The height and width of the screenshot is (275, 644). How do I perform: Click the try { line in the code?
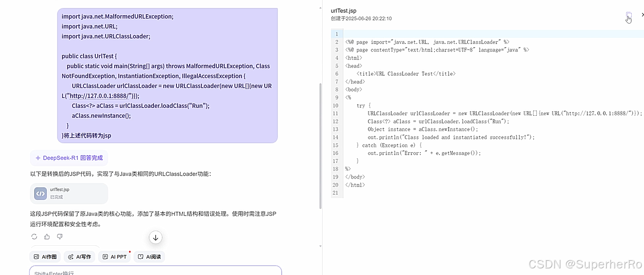364,106
